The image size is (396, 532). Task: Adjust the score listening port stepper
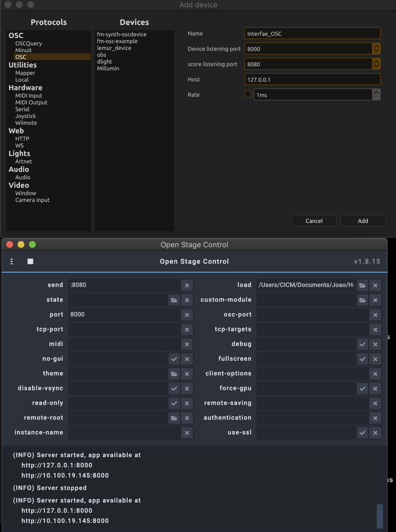point(376,64)
